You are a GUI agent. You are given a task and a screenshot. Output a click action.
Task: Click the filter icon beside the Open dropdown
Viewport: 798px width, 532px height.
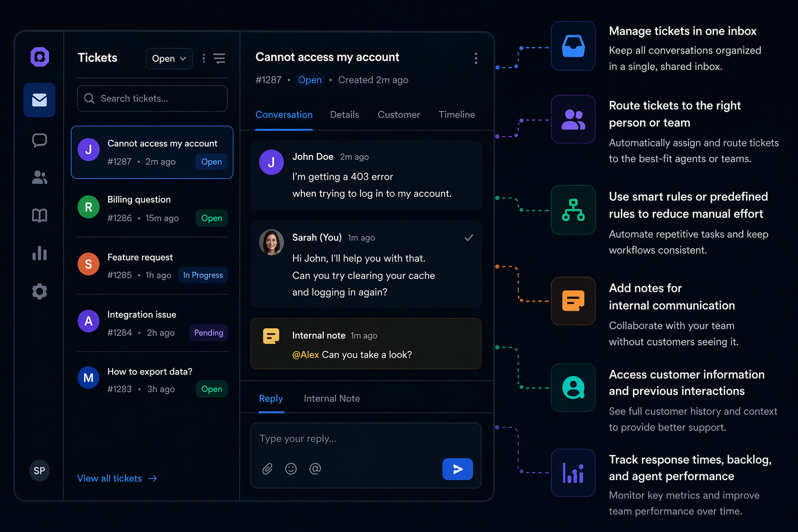click(219, 58)
